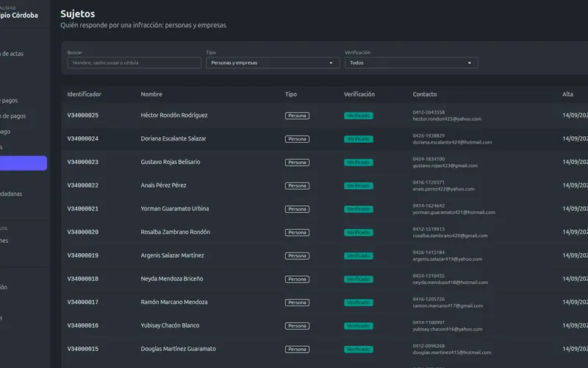
Task: Click the Persona badge for Neyda Mendoza
Action: 297,279
